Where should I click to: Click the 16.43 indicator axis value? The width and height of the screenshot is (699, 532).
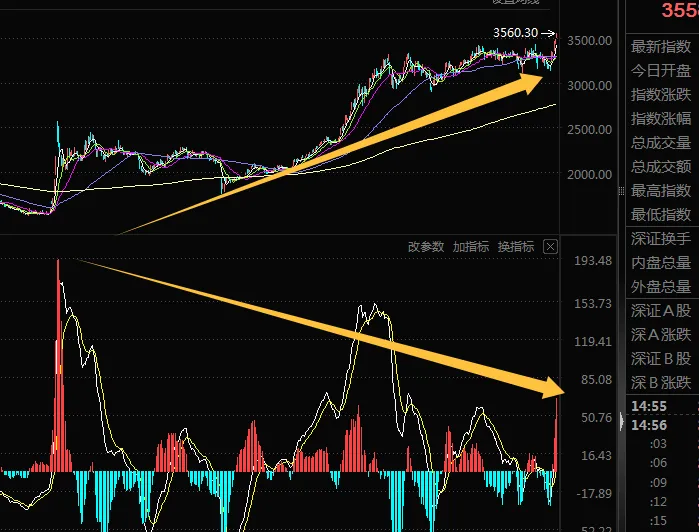coord(596,456)
